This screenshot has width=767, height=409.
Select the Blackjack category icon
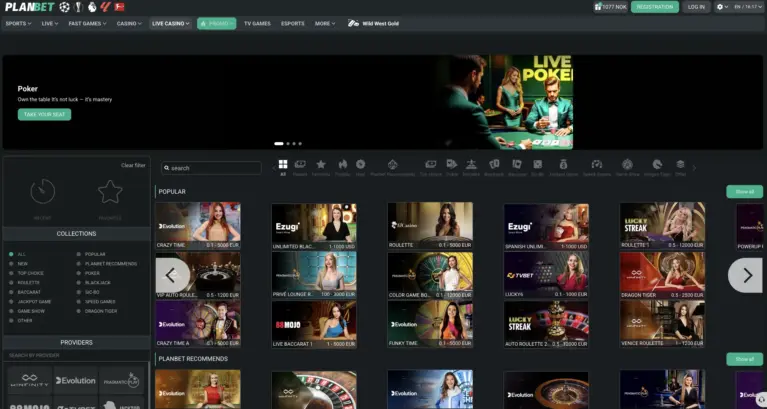click(494, 164)
